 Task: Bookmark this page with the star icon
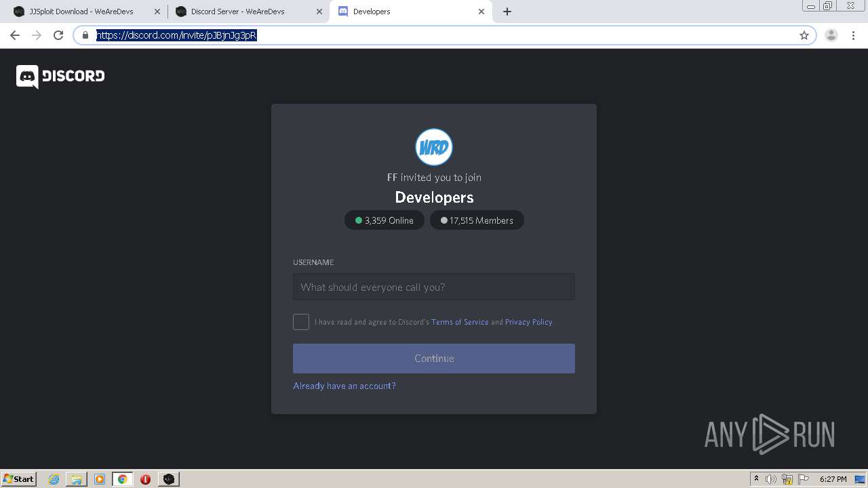click(804, 35)
